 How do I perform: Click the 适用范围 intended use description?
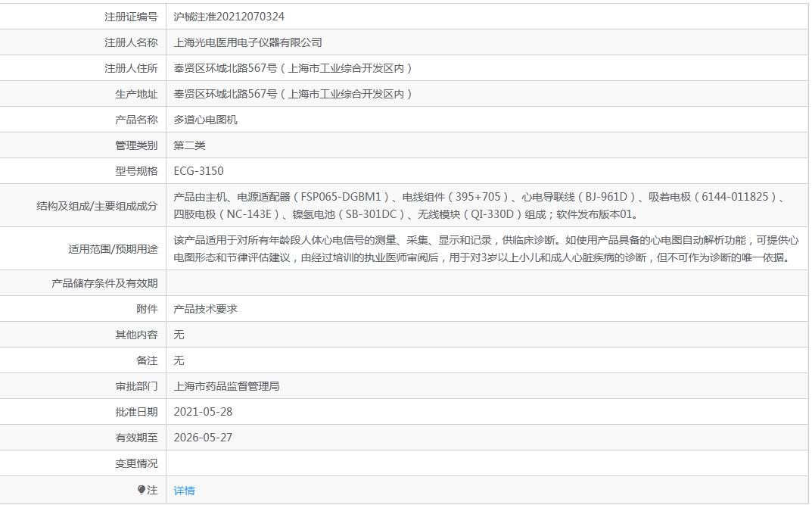(x=486, y=248)
